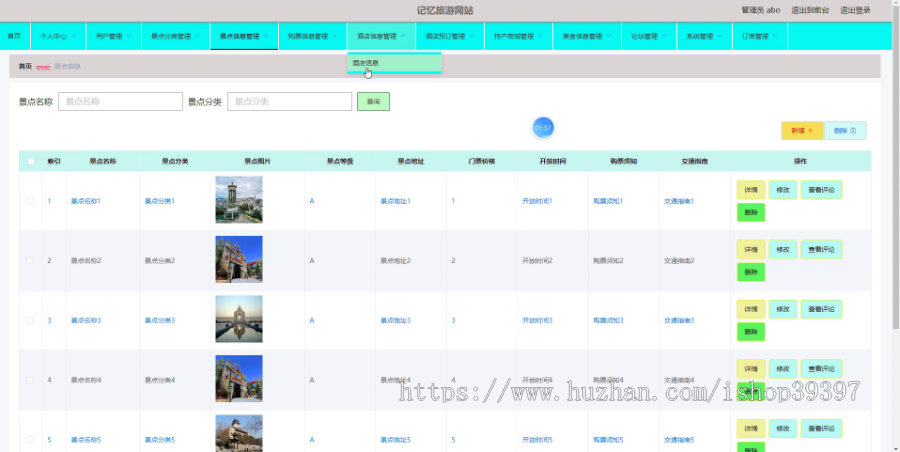Screen dimensions: 900x452
Task: Click 查看评论 for row 景点名称2
Action: click(x=821, y=249)
